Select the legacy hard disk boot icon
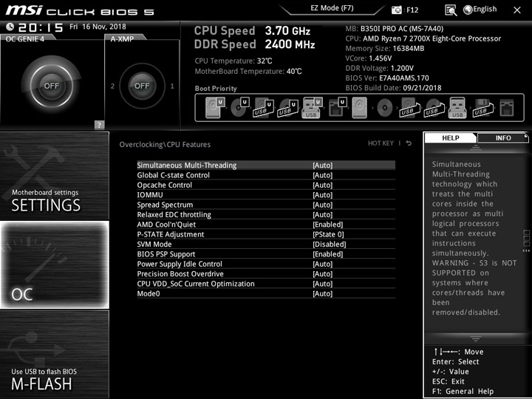The image size is (532, 399). pyautogui.click(x=359, y=108)
